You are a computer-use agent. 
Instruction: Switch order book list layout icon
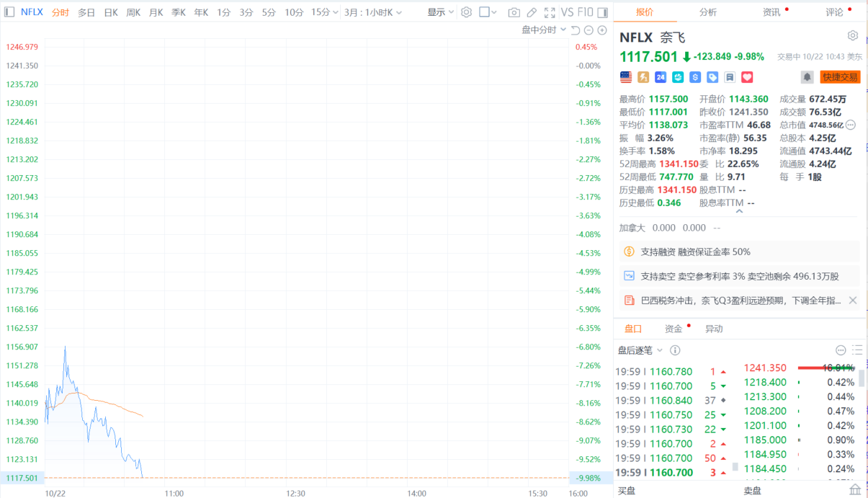click(x=857, y=350)
